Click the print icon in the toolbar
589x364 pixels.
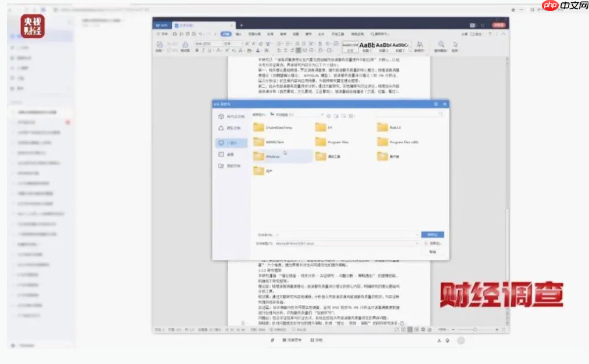tap(181, 34)
